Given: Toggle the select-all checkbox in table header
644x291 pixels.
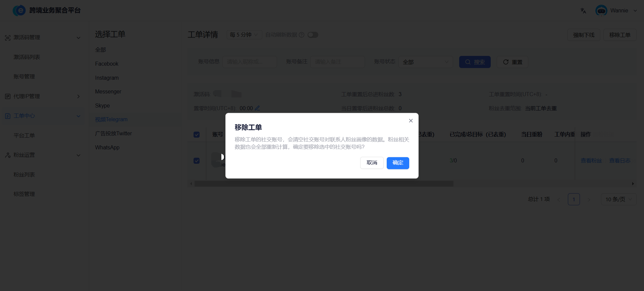Looking at the screenshot, I should coord(197,134).
